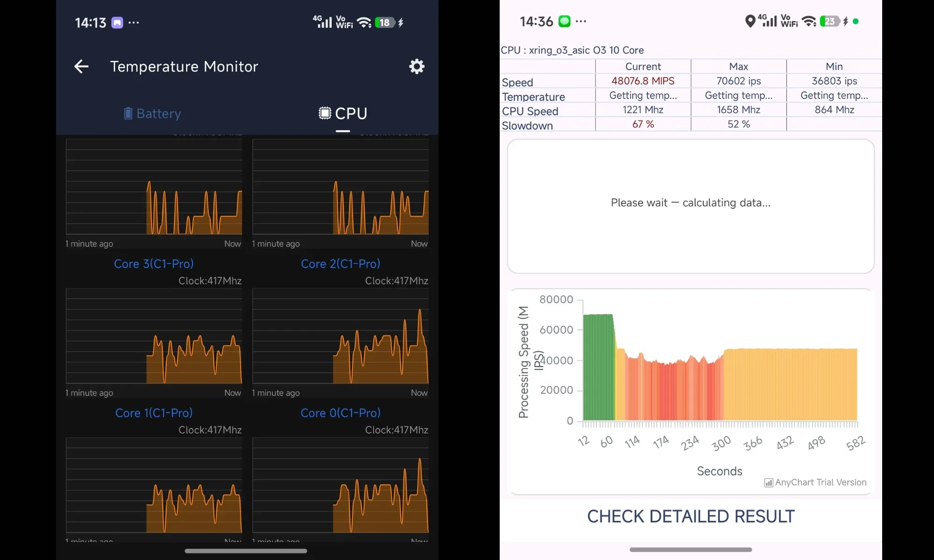Image resolution: width=934 pixels, height=560 pixels.
Task: Tap left phone navigation handle bar
Action: [246, 551]
